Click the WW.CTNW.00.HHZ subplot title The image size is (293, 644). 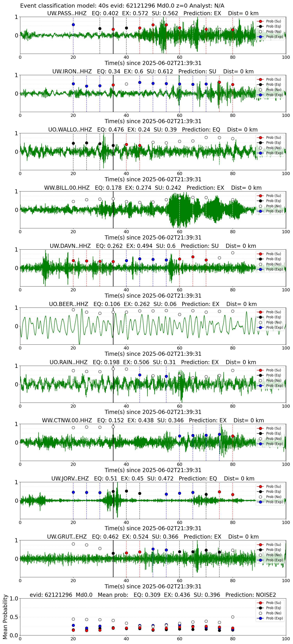tap(153, 421)
